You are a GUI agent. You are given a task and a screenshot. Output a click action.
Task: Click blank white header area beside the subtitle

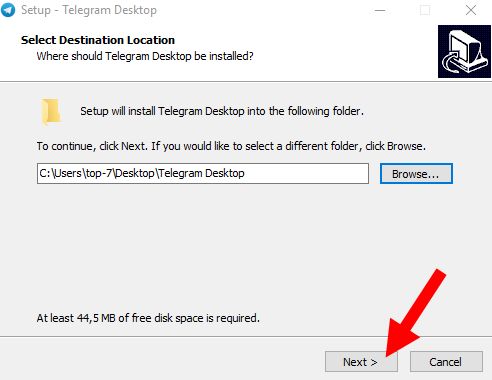343,53
